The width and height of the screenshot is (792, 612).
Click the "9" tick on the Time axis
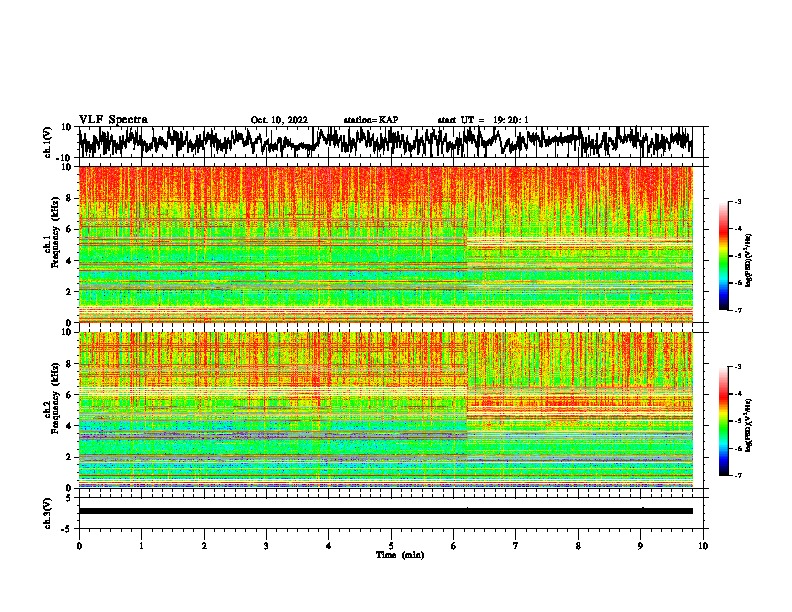pos(640,546)
